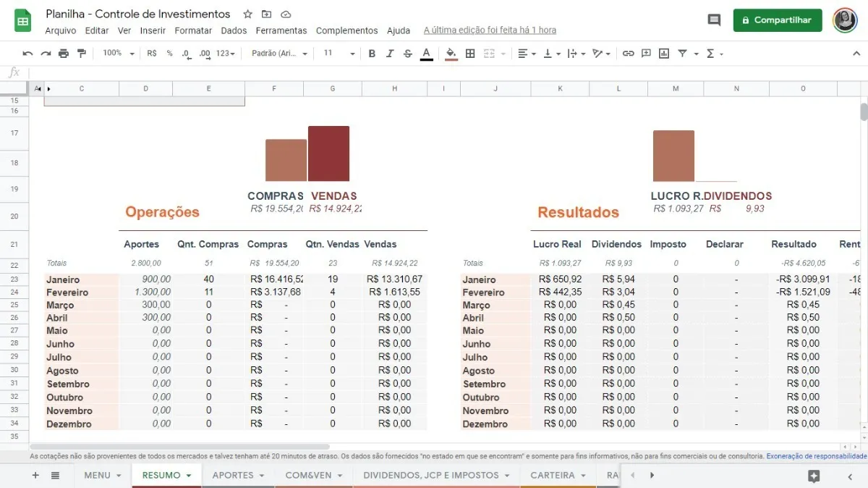Image resolution: width=868 pixels, height=488 pixels.
Task: Open the Formatar menu
Action: click(193, 30)
